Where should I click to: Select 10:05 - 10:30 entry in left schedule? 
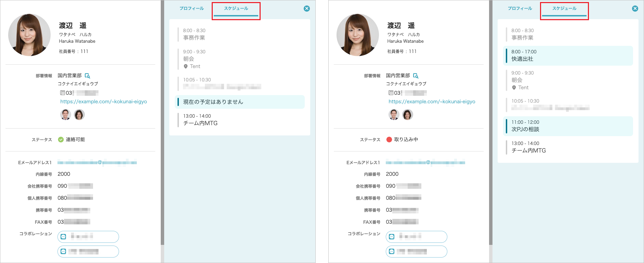pyautogui.click(x=239, y=83)
